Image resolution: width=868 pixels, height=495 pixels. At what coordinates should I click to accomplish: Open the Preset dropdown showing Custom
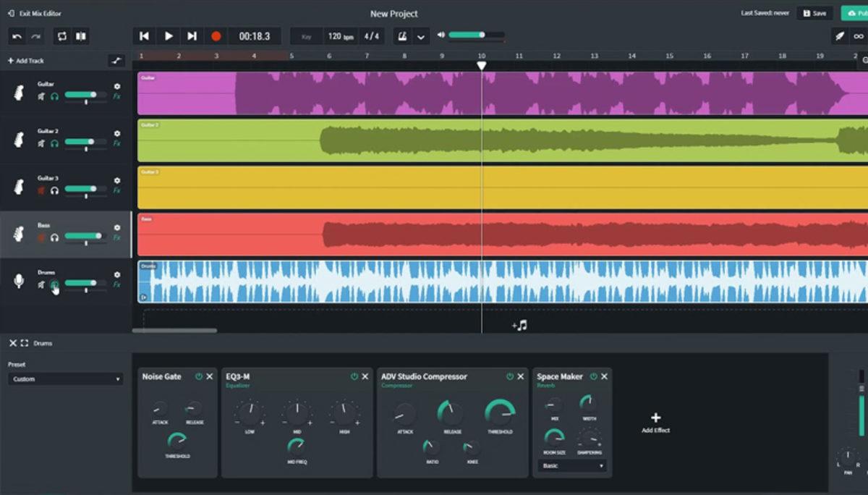pos(64,378)
